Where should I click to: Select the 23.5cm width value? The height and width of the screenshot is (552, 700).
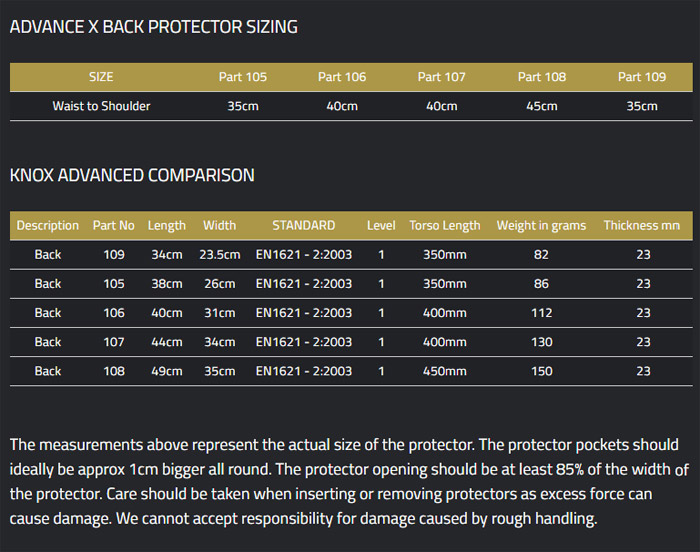pos(220,255)
